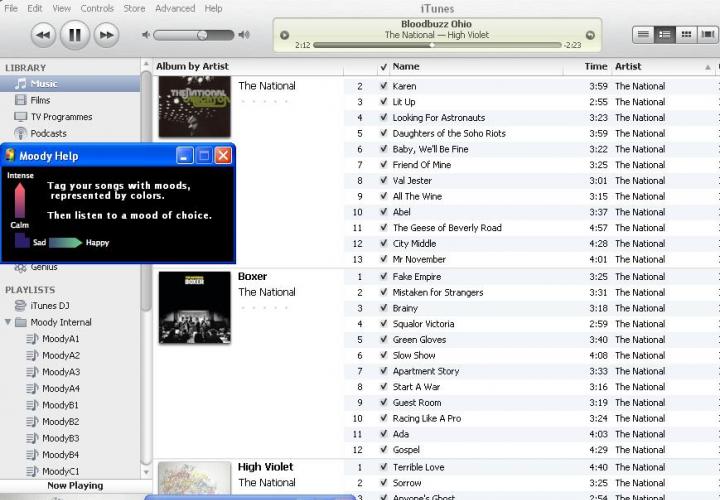Select the Mistaken for Strangers track
The height and width of the screenshot is (500, 720).
[438, 292]
